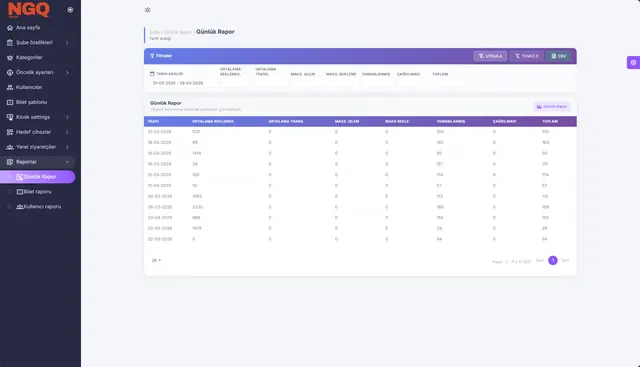Sort by ÇAĞRILMADI column header

(x=504, y=122)
